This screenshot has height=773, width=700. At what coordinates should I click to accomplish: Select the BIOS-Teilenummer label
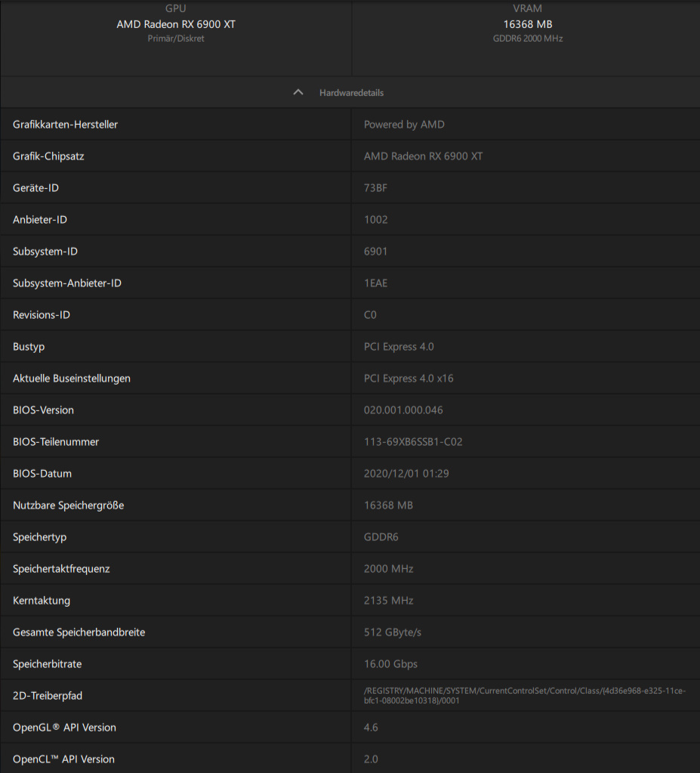(x=56, y=442)
